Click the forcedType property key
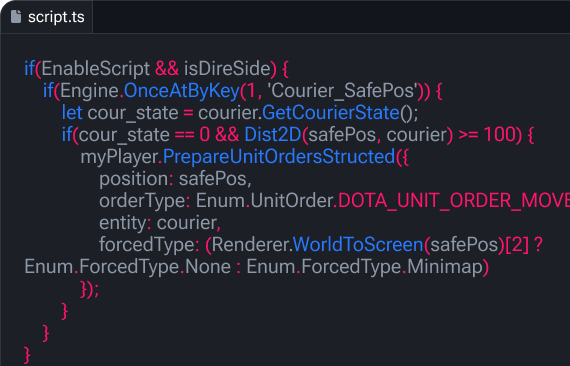Image resolution: width=570 pixels, height=366 pixels. [147, 245]
